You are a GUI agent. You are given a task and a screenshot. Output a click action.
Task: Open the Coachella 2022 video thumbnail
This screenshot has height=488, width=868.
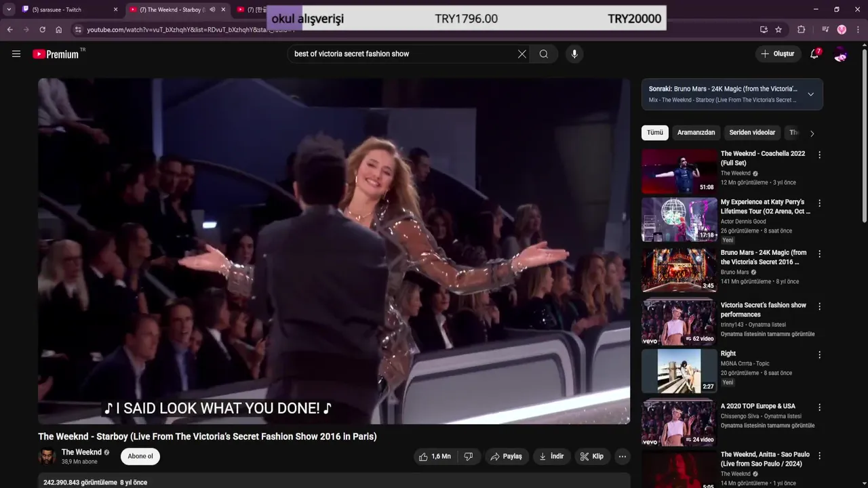click(679, 171)
